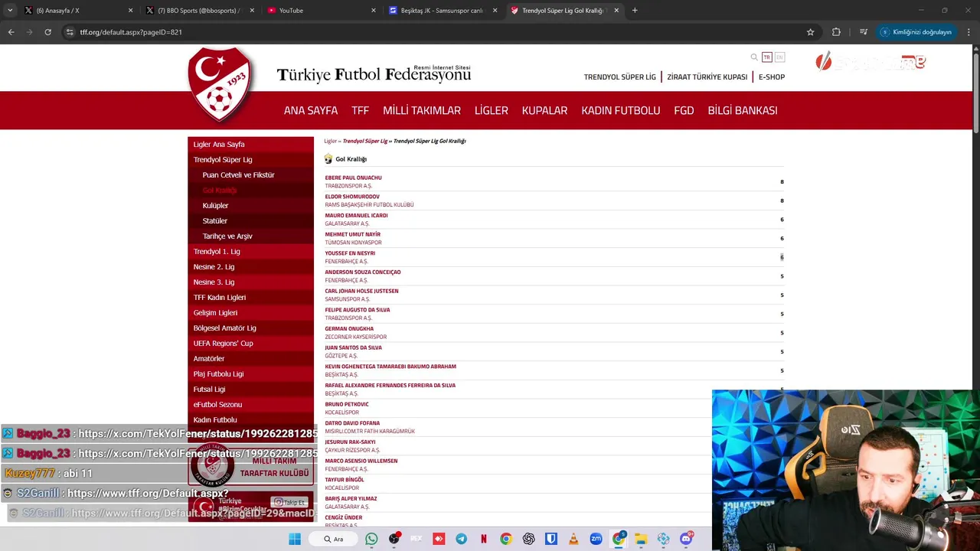Open ChatGPT from the taskbar
The height and width of the screenshot is (551, 980).
tap(528, 539)
